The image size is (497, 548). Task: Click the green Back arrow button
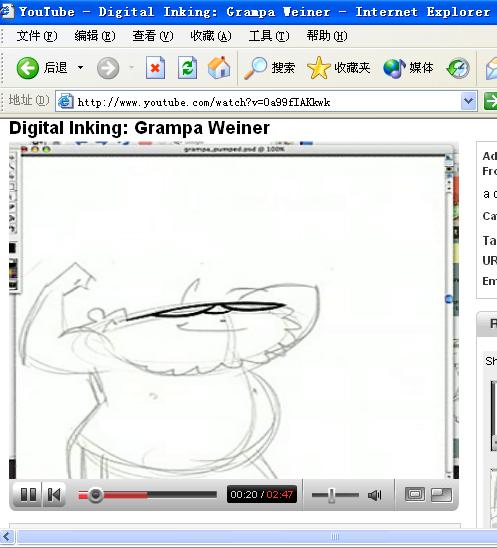click(27, 68)
